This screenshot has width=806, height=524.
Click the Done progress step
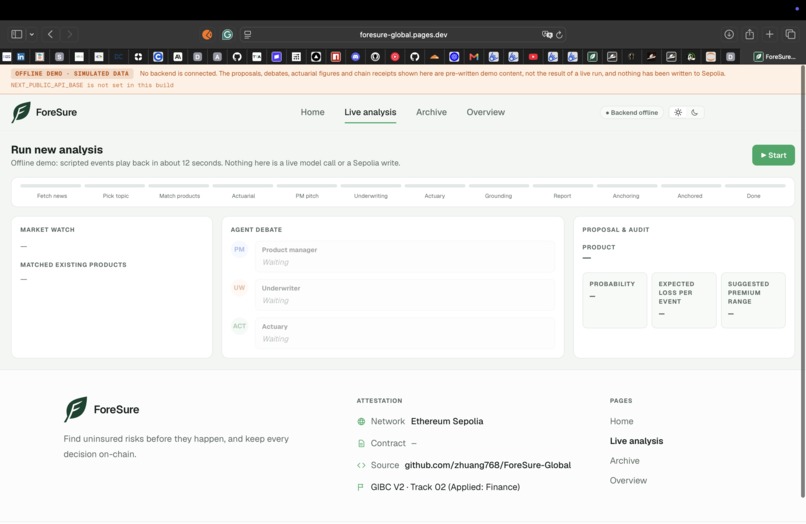click(x=754, y=191)
